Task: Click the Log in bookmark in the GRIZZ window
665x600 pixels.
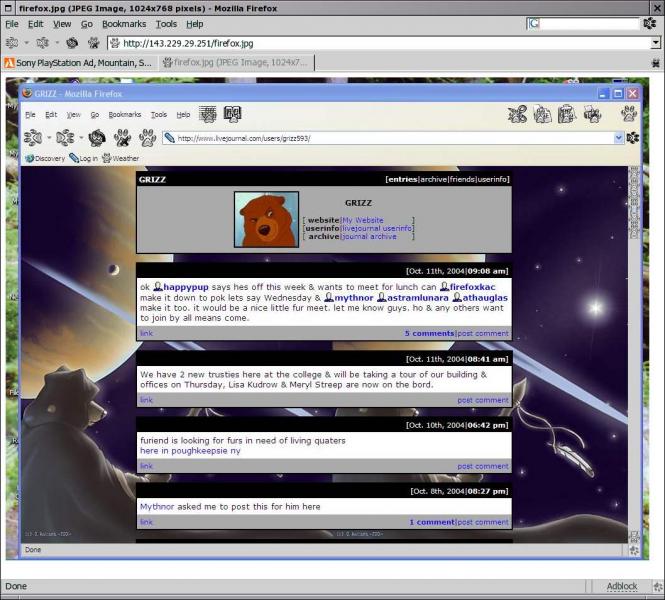Action: click(83, 158)
